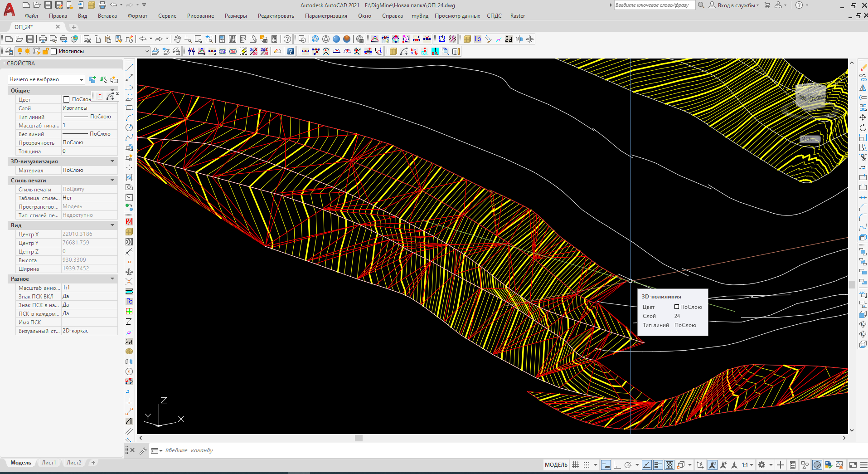The image size is (868, 474).
Task: Open the Help question mark icon
Action: pos(287,39)
